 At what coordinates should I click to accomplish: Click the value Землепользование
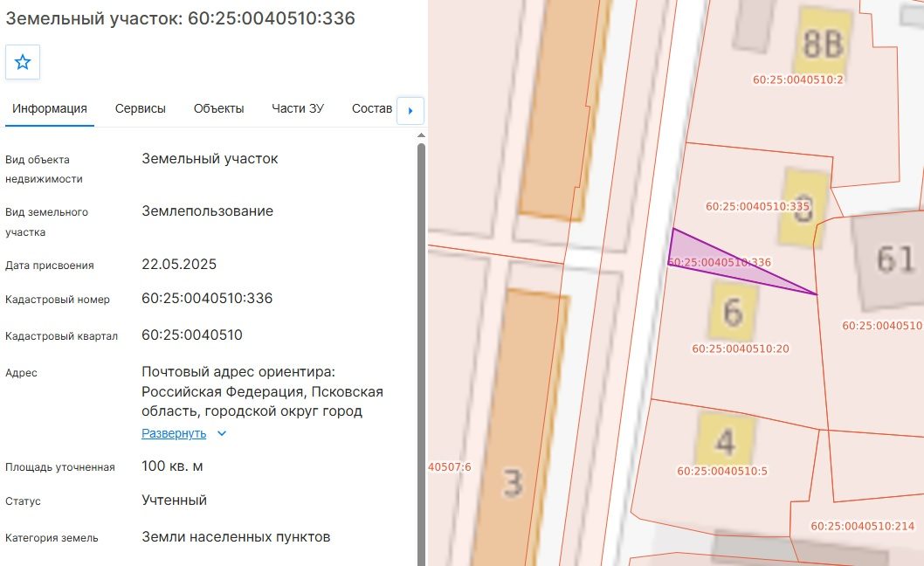tap(208, 211)
